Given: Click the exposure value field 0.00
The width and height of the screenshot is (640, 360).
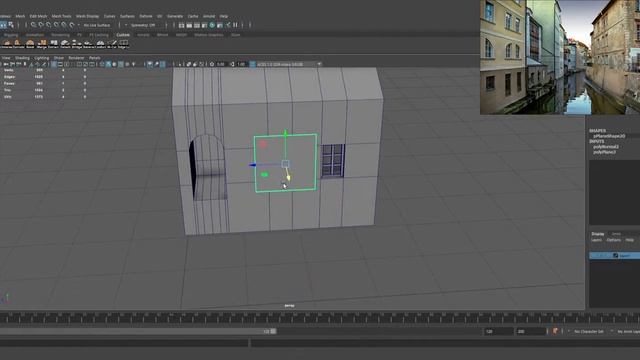Looking at the screenshot, I should pos(220,64).
